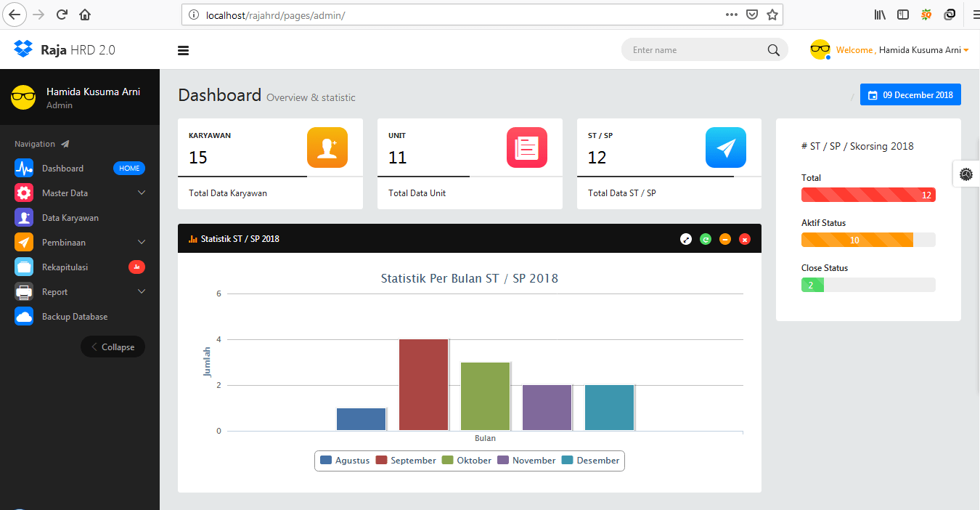Minimize the Statistik chart panel
The width and height of the screenshot is (980, 510).
click(724, 239)
